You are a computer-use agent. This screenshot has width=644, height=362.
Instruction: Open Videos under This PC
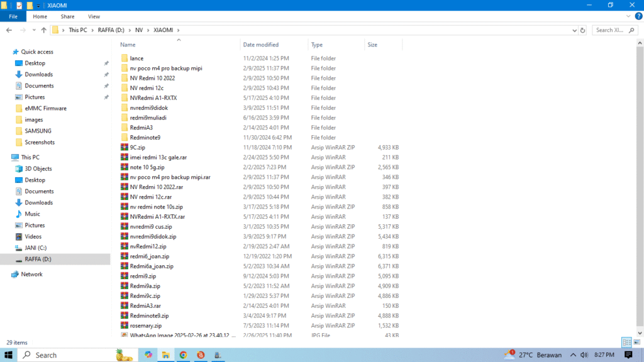pyautogui.click(x=33, y=236)
